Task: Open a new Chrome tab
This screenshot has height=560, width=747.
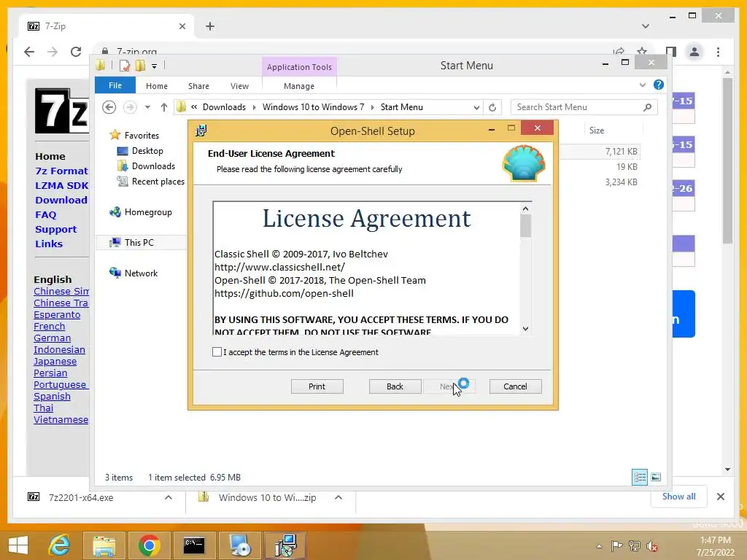Action: [x=210, y=26]
